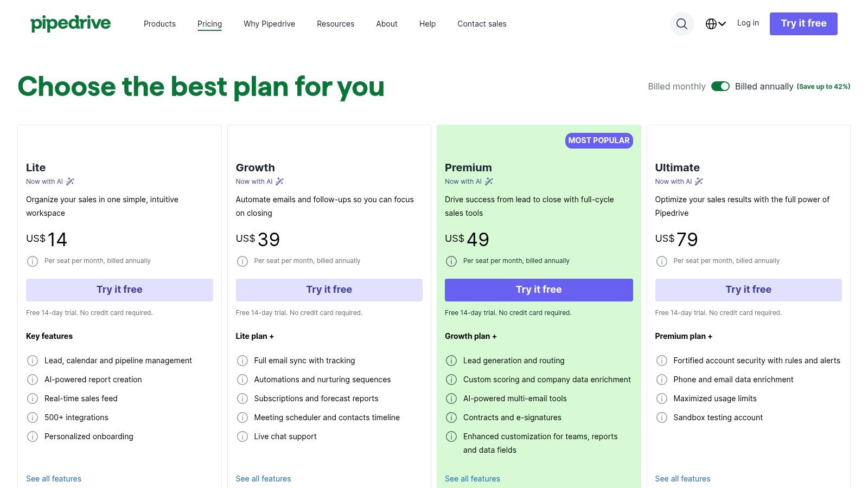Screen dimensions: 868x488
Task: Open Contact sales in navigation
Action: tap(482, 24)
